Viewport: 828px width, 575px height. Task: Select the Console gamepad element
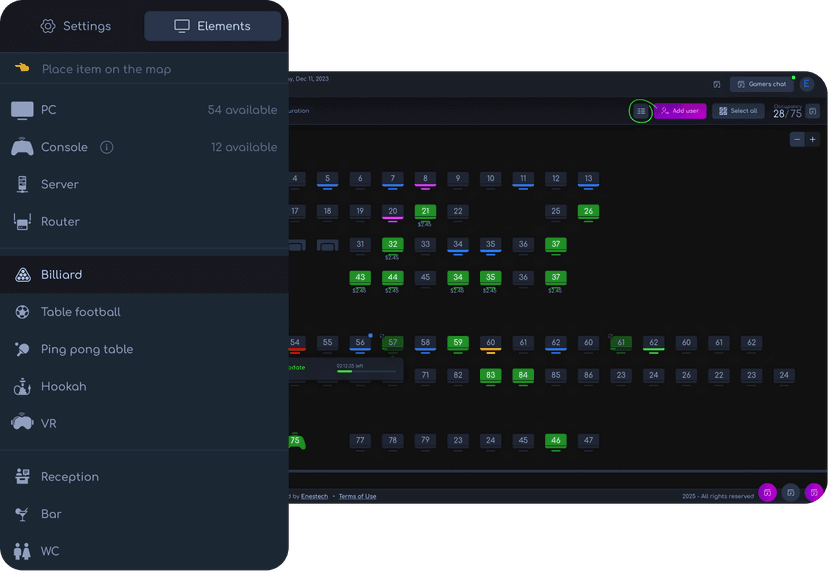tap(144, 147)
